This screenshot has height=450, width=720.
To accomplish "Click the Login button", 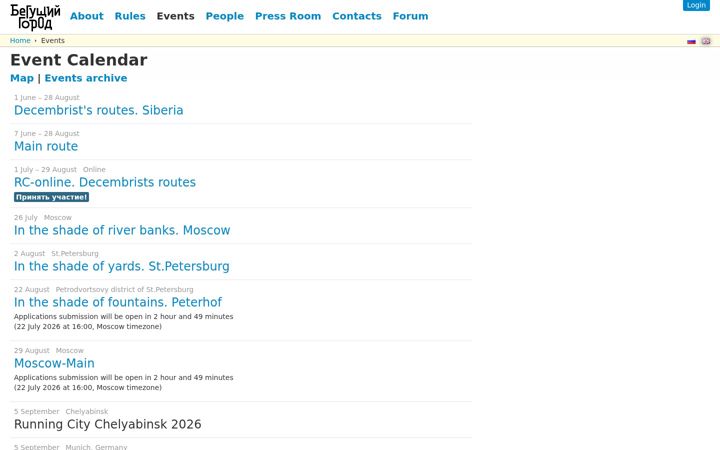I will [x=696, y=5].
